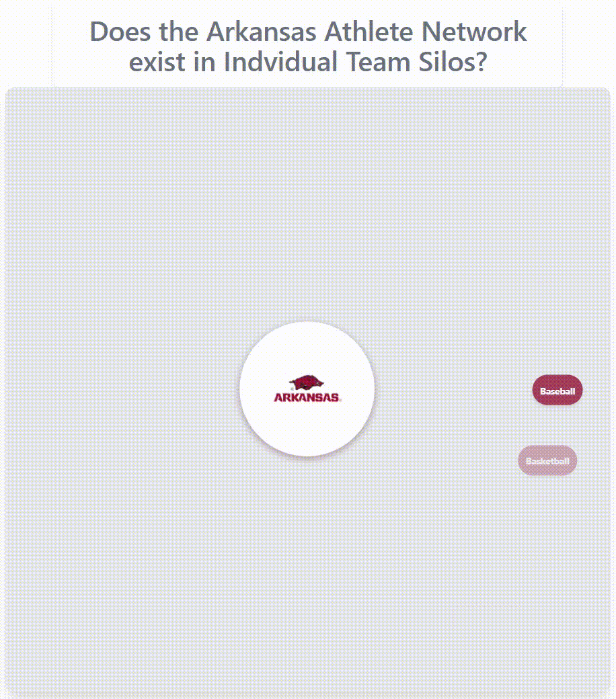Select the faded Basketball team node
616x699 pixels.
coord(547,460)
